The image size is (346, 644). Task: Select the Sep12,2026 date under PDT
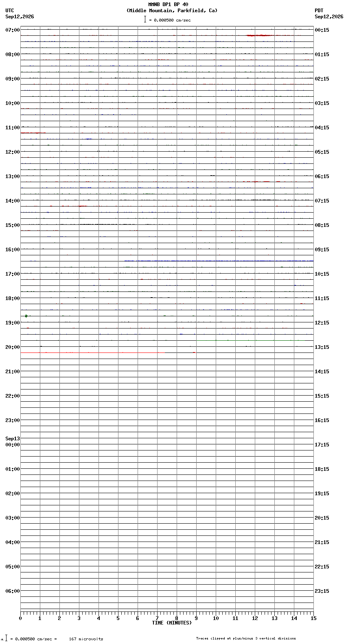[x=329, y=17]
